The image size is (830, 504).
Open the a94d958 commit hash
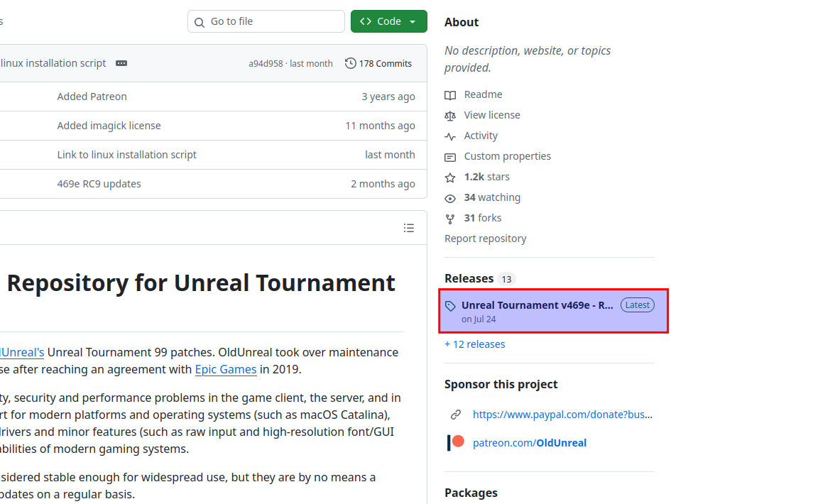266,64
